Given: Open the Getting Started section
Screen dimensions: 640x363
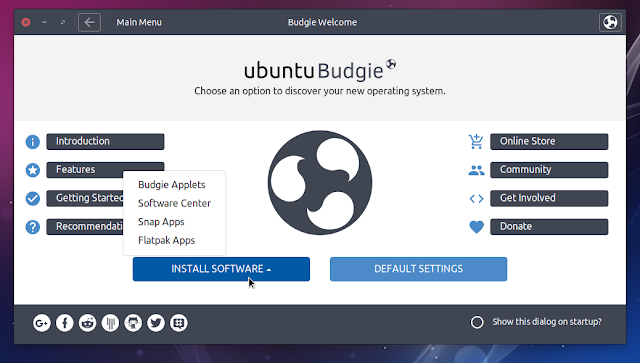Looking at the screenshot, I should click(x=85, y=198).
